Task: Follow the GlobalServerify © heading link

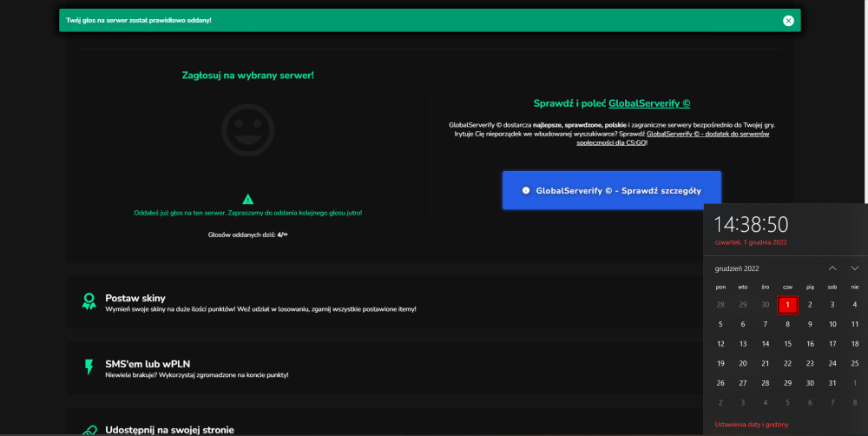Action: pos(649,103)
